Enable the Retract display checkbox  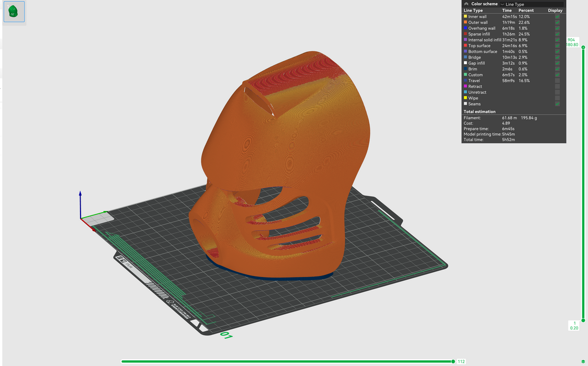click(557, 87)
